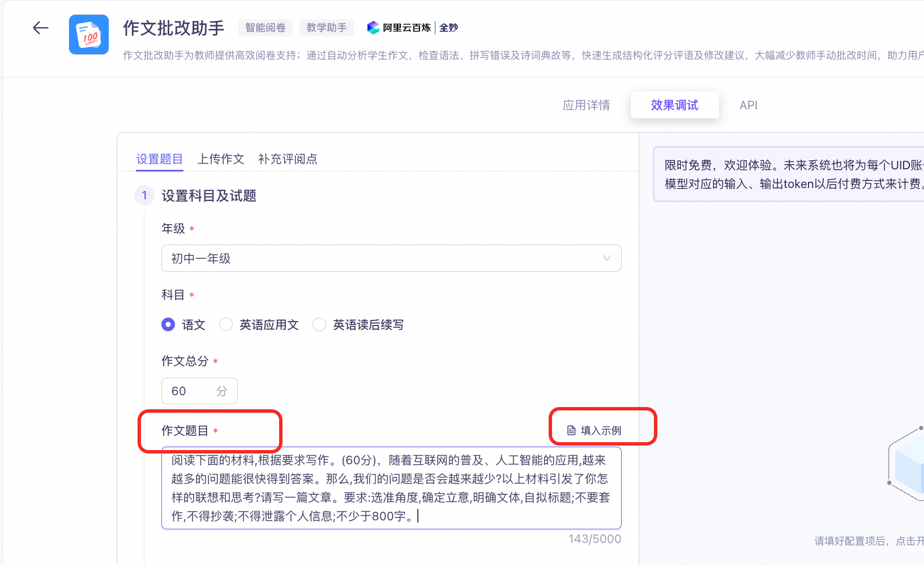Select the 英语读后续写 radio option
The image size is (924, 565).
[x=319, y=324]
